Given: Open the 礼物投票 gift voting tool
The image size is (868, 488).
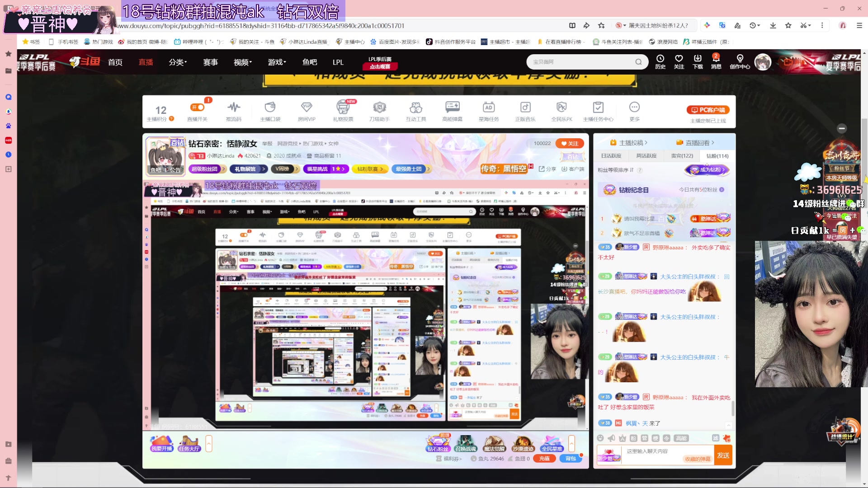Looking at the screenshot, I should tap(343, 111).
